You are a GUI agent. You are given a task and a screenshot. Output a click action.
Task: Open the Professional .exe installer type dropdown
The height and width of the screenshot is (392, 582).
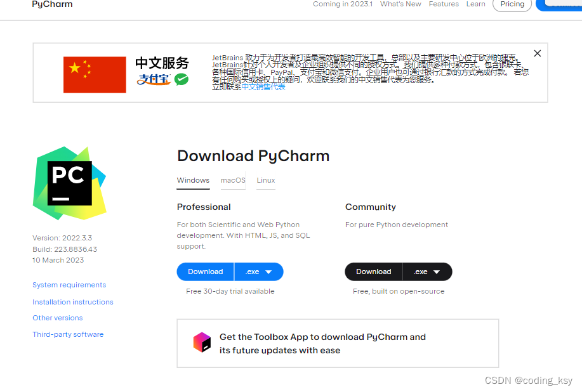pos(259,272)
